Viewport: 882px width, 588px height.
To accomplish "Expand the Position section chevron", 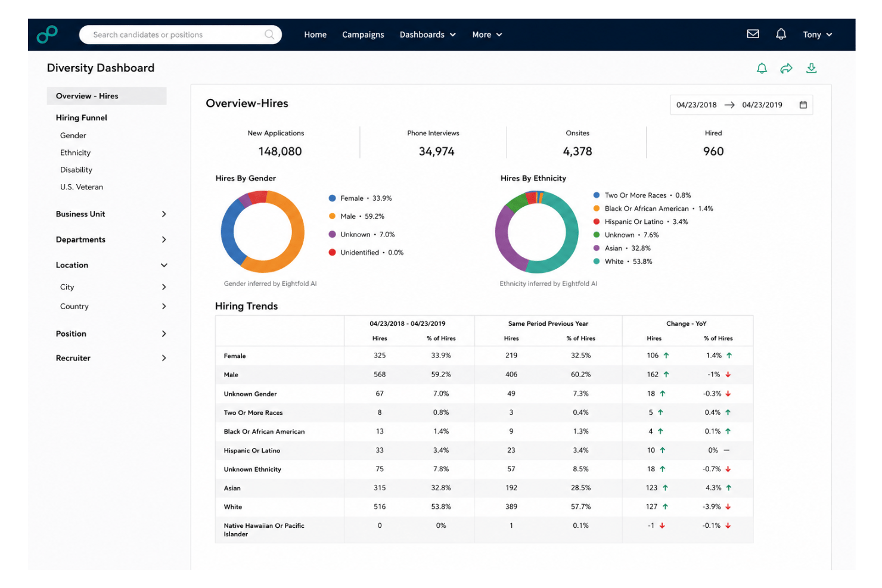I will [164, 334].
